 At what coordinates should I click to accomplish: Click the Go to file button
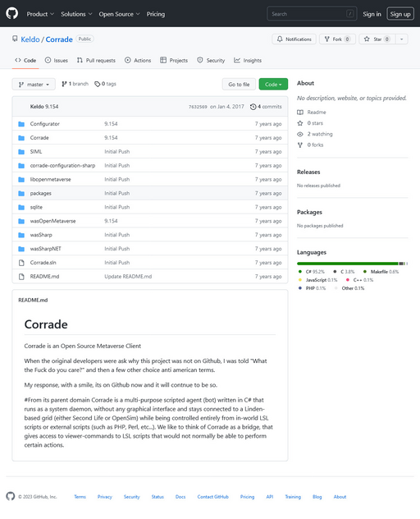[239, 85]
